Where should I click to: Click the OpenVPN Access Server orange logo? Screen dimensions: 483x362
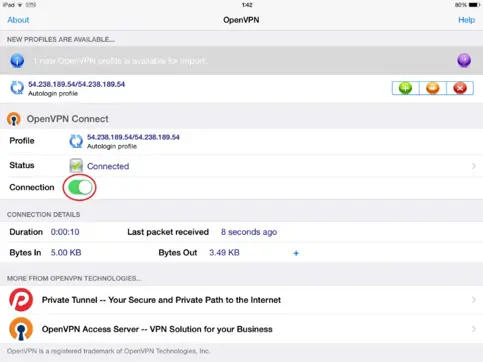click(x=21, y=329)
